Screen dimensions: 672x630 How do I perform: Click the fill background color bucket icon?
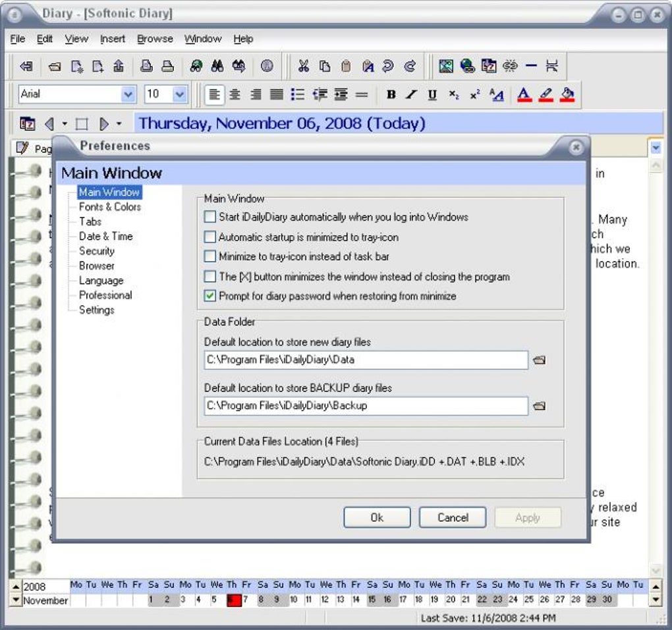(x=567, y=94)
